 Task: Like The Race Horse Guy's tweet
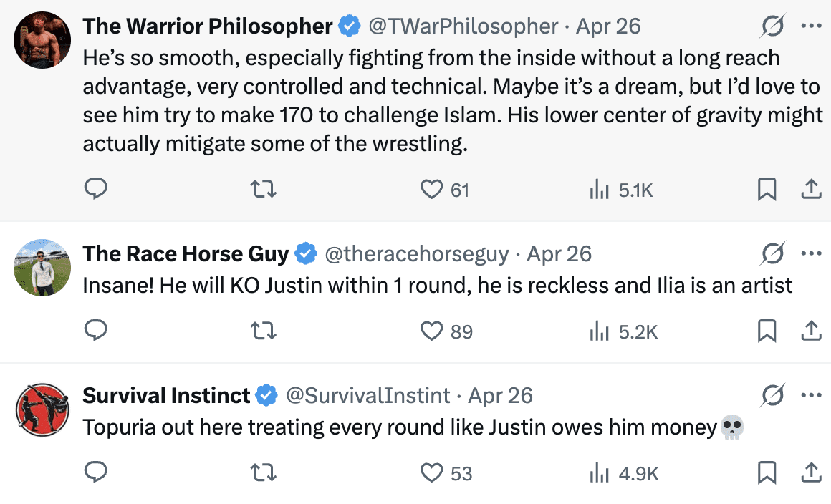[431, 331]
